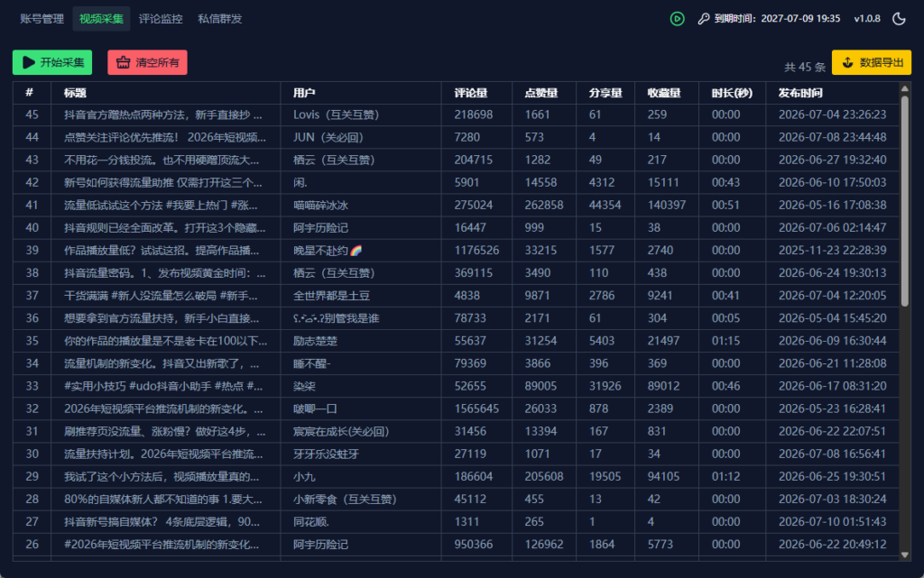924x578 pixels.
Task: Click the key icon beside the expiry time
Action: tap(703, 19)
